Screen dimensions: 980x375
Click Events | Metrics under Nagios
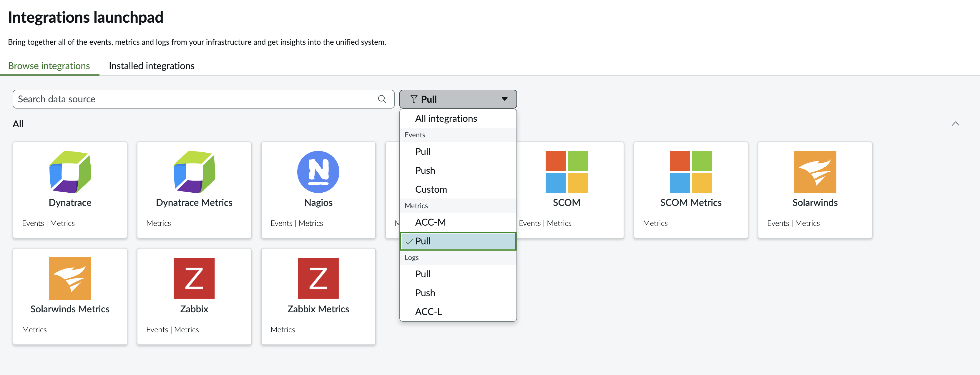coord(297,223)
